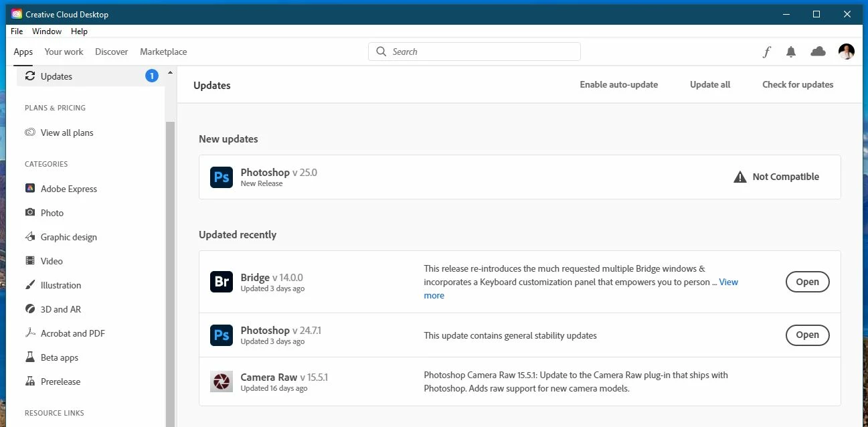Click Enable auto-update
The height and width of the screenshot is (427, 868).
coord(619,84)
